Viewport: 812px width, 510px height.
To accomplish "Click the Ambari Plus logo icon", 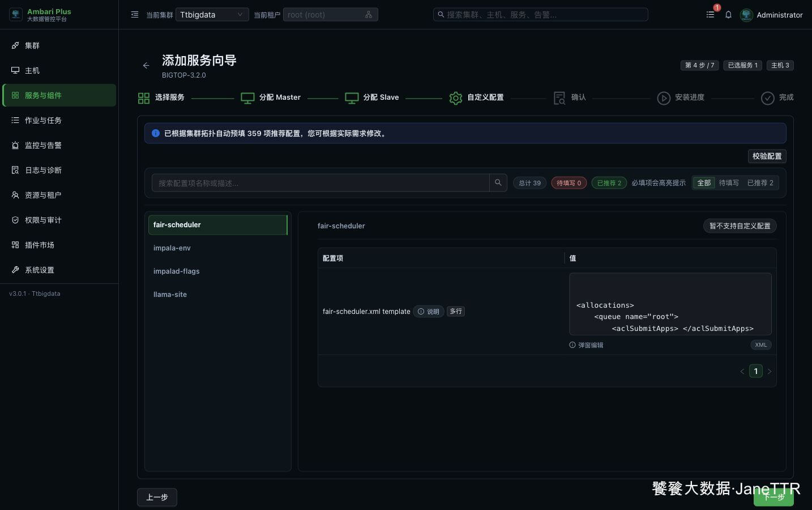I will pos(16,15).
